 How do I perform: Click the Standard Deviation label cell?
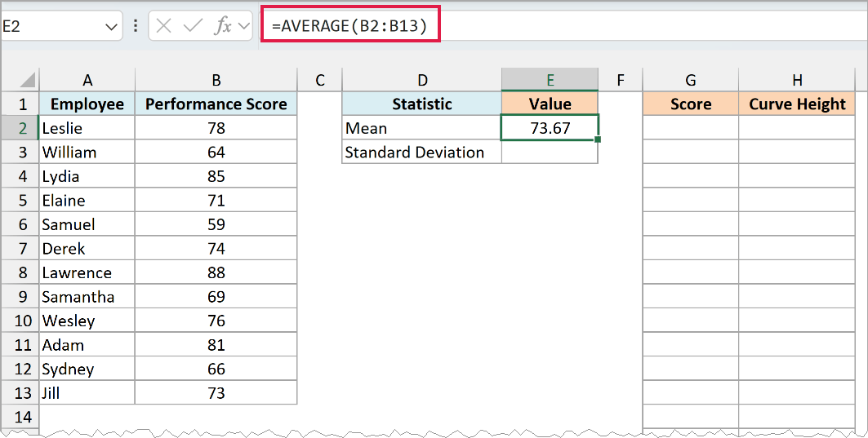point(422,152)
